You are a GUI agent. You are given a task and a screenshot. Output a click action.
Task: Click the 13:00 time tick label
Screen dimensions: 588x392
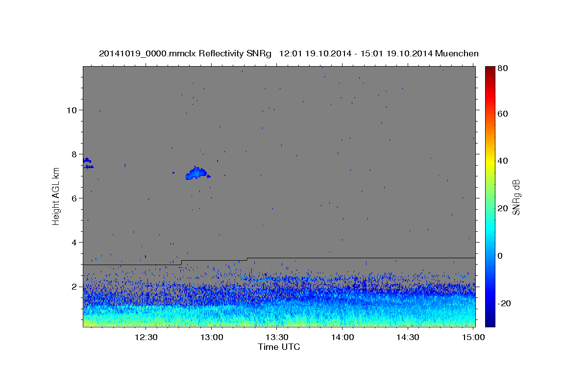click(x=211, y=337)
